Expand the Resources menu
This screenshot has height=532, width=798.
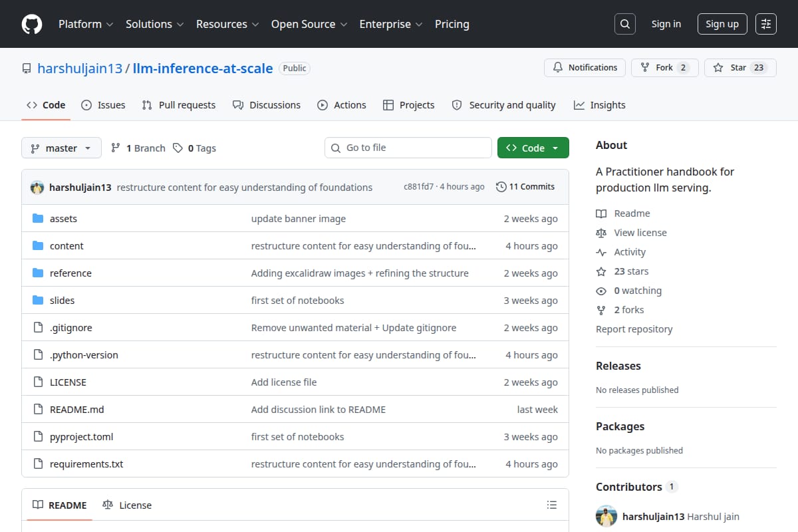pyautogui.click(x=228, y=24)
